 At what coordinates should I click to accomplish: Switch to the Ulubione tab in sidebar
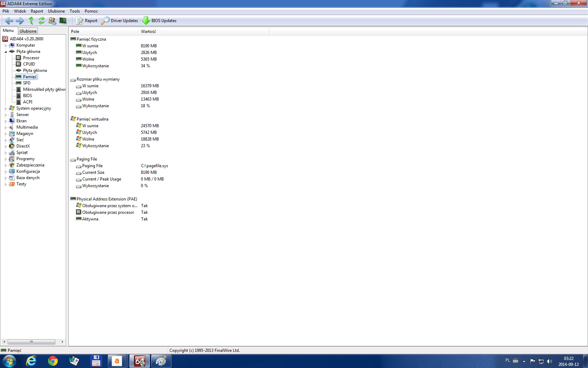[28, 31]
